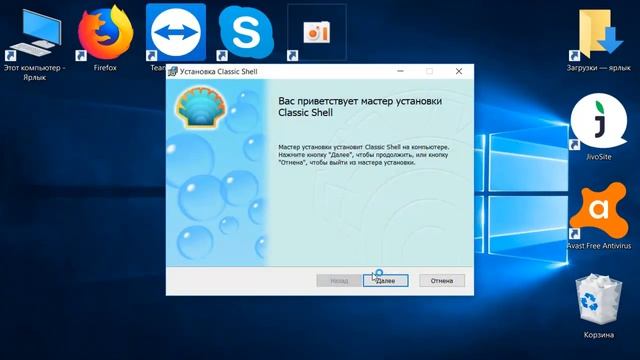This screenshot has width=640, height=360.
Task: Click the Вас приветствует мастер установки heading
Action: point(360,107)
